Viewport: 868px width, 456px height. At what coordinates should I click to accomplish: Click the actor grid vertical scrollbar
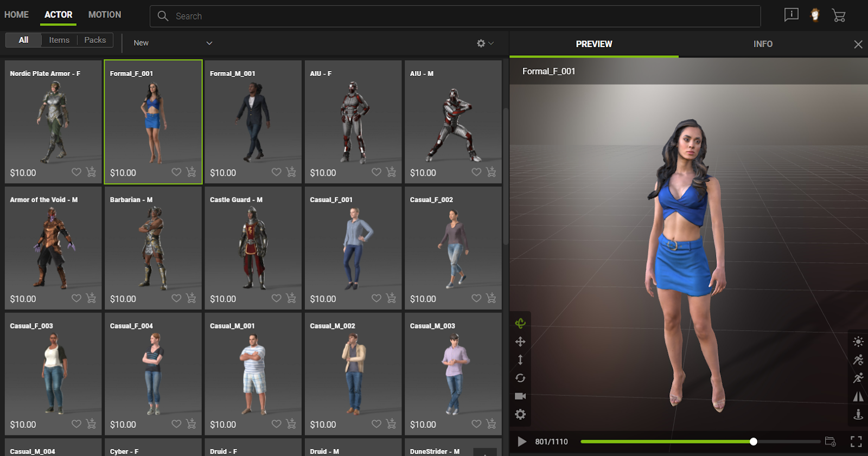coord(506,176)
